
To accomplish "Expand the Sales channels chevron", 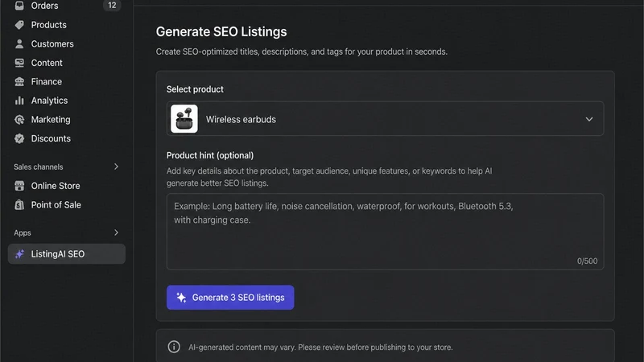I will [116, 167].
